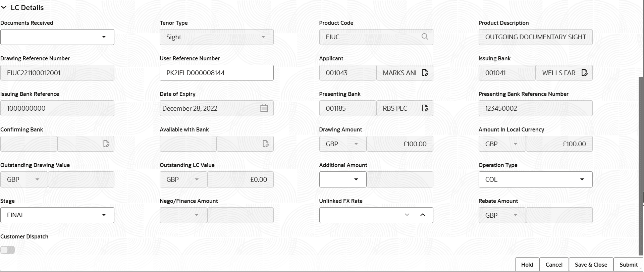Open the Stage dropdown showing FINAL
The image size is (644, 272).
coord(104,215)
